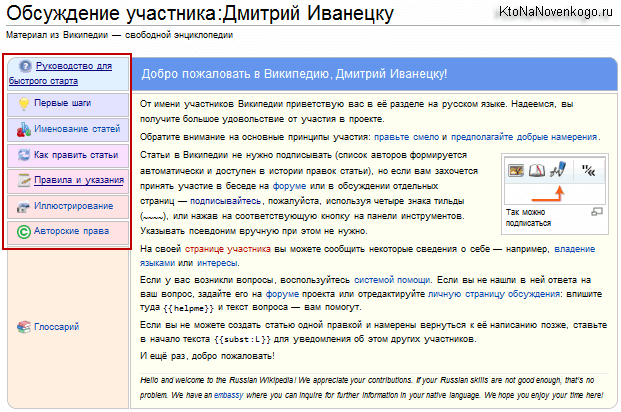621x412 pixels.
Task: Click the colored blocks icon for Именование статей
Action: pyautogui.click(x=24, y=129)
